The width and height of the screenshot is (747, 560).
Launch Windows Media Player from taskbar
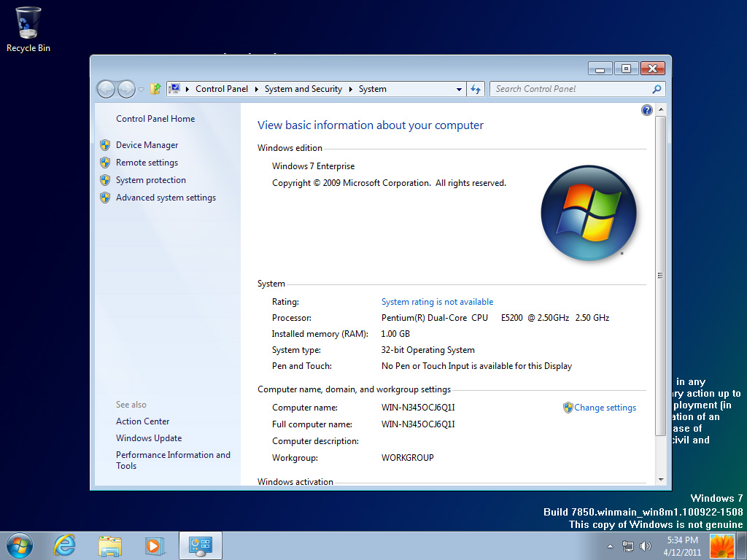(x=155, y=545)
